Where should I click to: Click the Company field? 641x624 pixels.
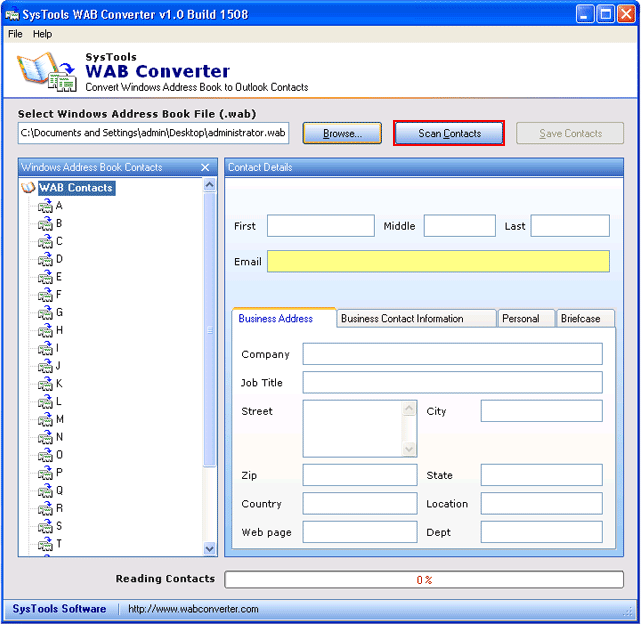pyautogui.click(x=453, y=354)
